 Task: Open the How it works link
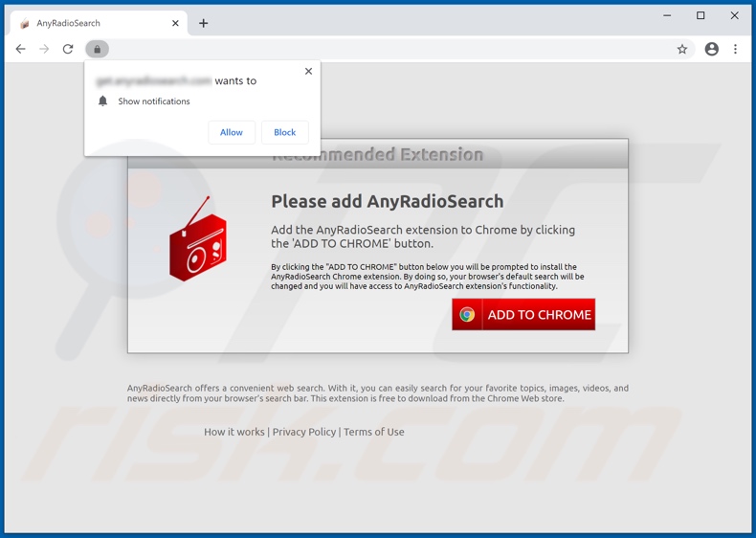(x=233, y=432)
